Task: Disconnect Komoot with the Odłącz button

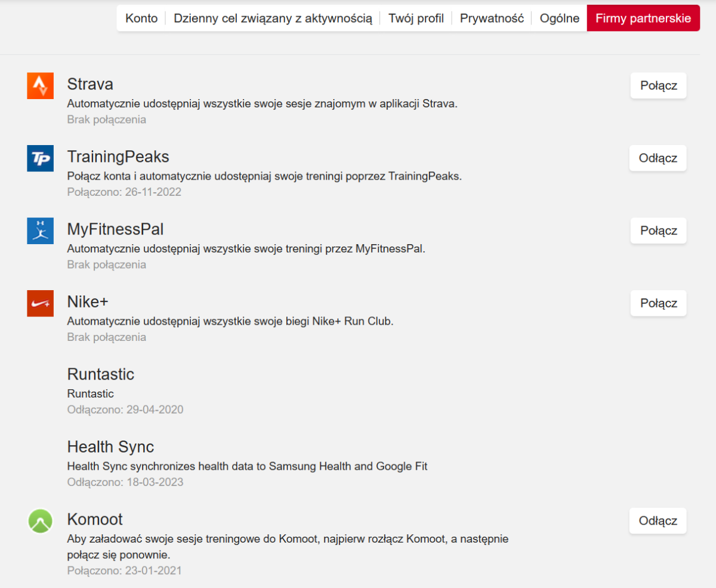Action: point(658,521)
